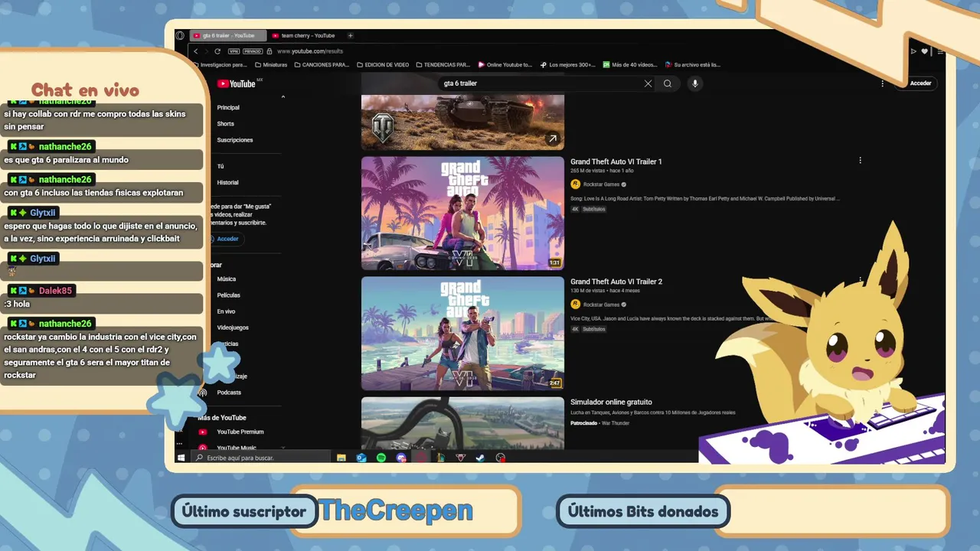Open the War Thunder ad thumbnail
This screenshot has height=551, width=980.
click(462, 422)
